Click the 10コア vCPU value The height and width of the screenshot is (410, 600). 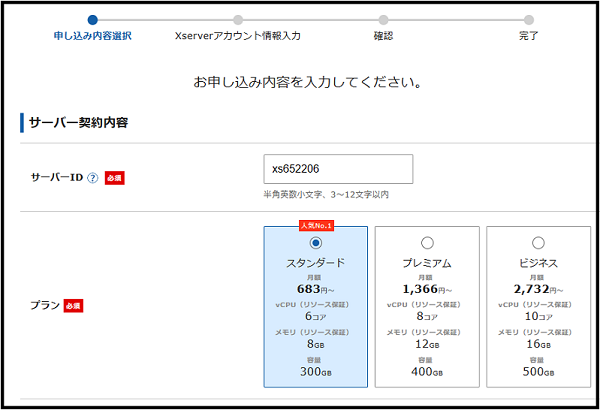[538, 316]
